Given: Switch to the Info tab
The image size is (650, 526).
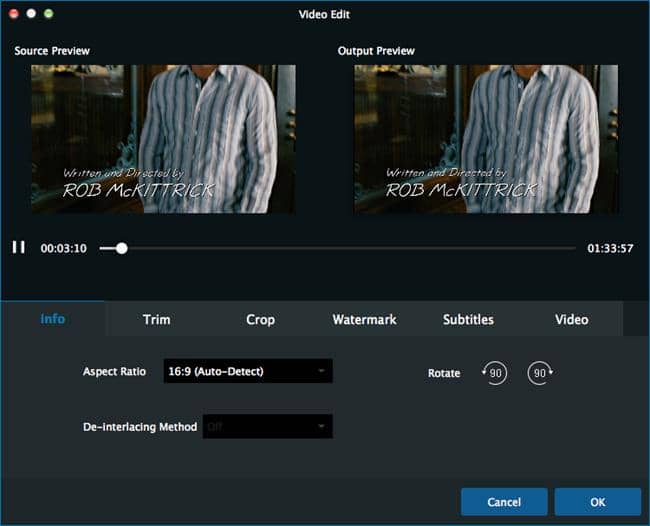Looking at the screenshot, I should point(53,319).
